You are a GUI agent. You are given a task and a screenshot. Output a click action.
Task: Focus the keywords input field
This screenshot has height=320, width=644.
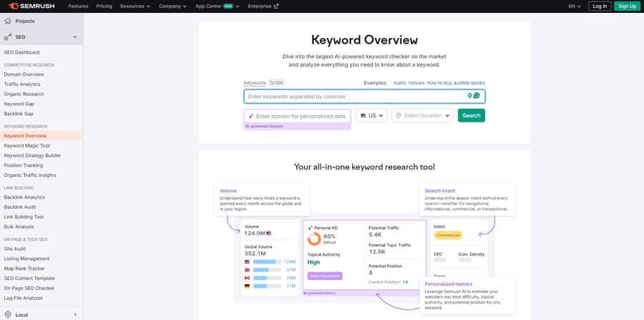coord(364,97)
